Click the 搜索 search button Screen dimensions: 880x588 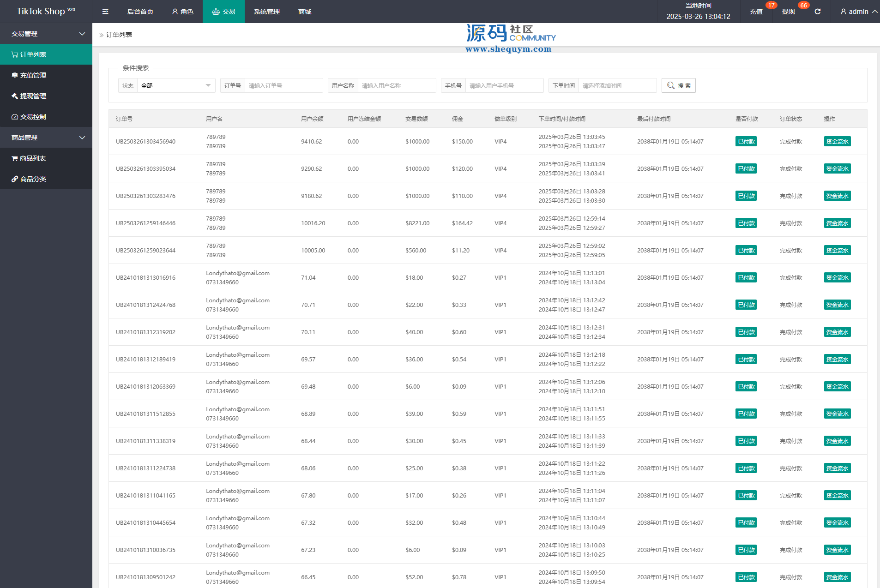678,85
